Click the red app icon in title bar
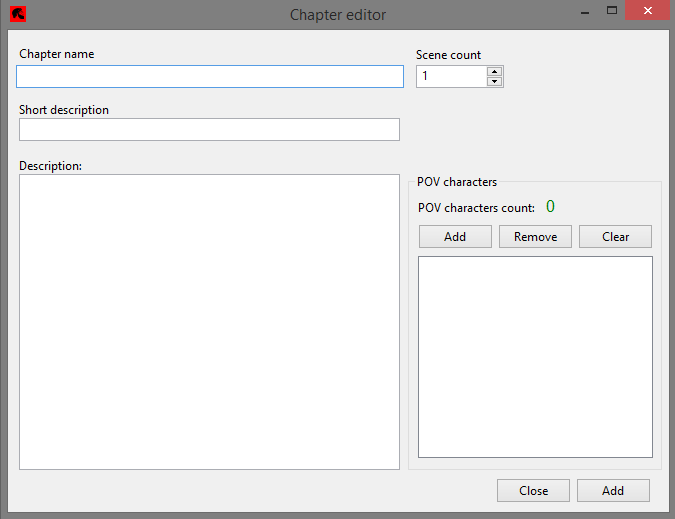Image resolution: width=675 pixels, height=519 pixels. 18,14
